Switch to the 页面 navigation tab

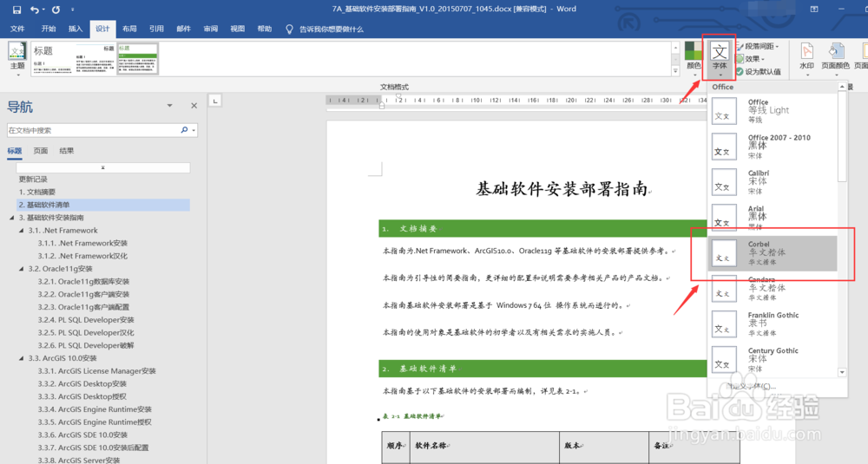click(41, 150)
